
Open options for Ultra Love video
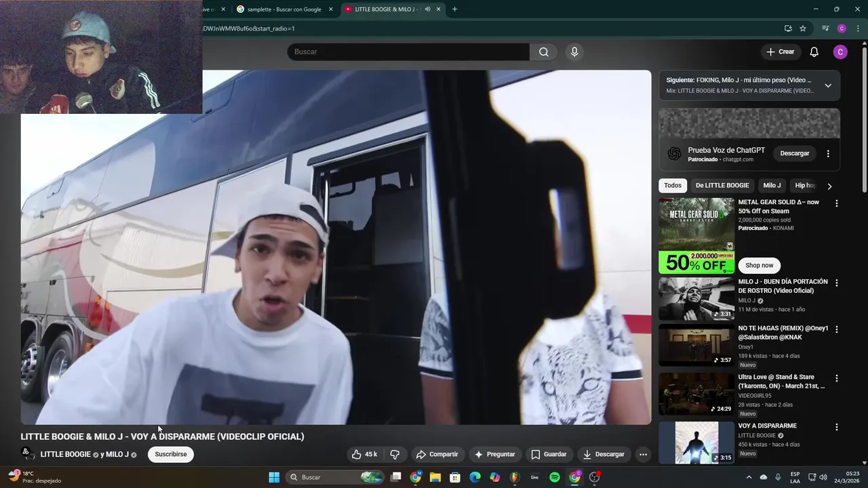tap(836, 378)
